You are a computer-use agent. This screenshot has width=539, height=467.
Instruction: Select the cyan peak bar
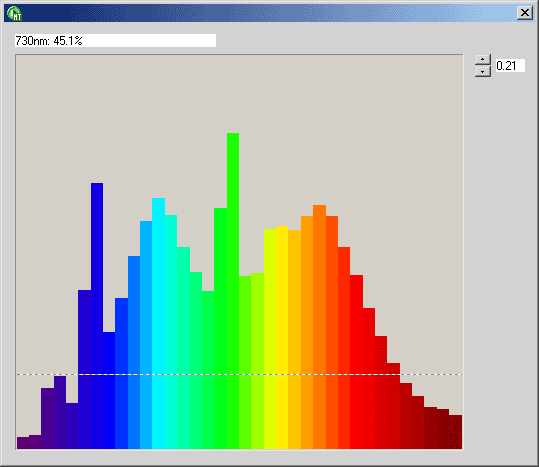click(x=158, y=323)
